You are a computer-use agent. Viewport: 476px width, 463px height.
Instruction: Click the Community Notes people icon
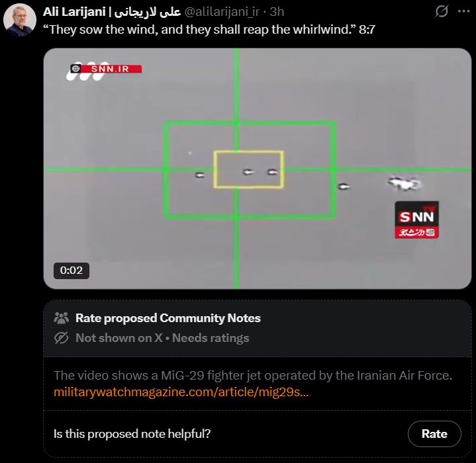click(x=62, y=318)
